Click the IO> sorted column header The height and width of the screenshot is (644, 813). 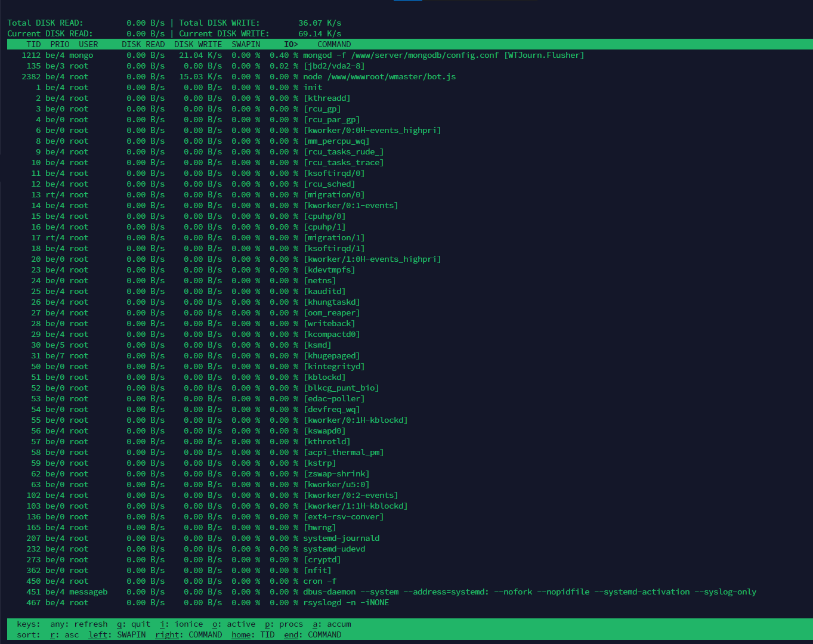290,44
